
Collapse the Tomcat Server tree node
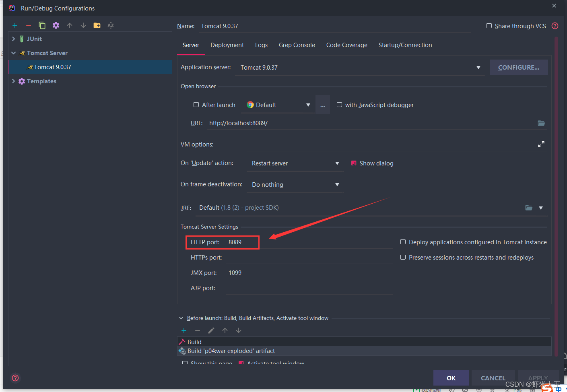click(x=14, y=53)
